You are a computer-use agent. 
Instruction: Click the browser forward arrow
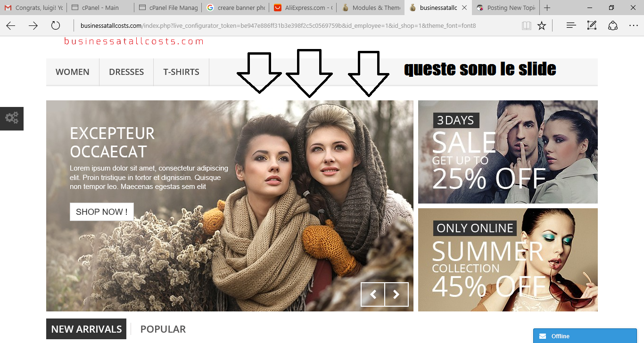pyautogui.click(x=33, y=25)
